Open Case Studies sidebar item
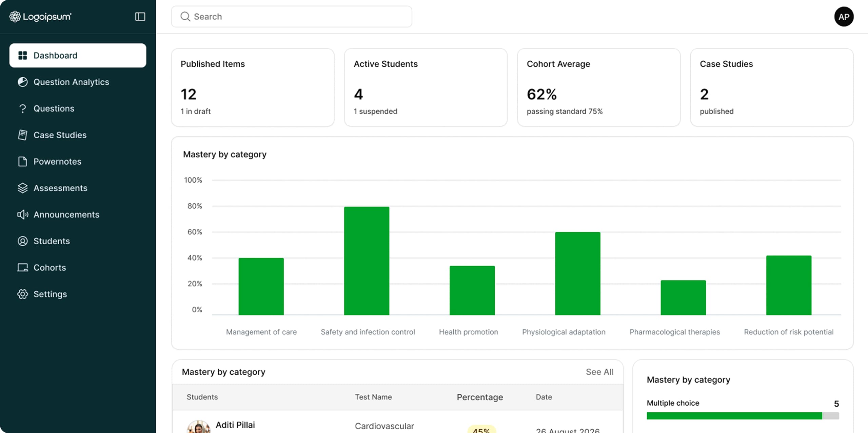 tap(78, 135)
